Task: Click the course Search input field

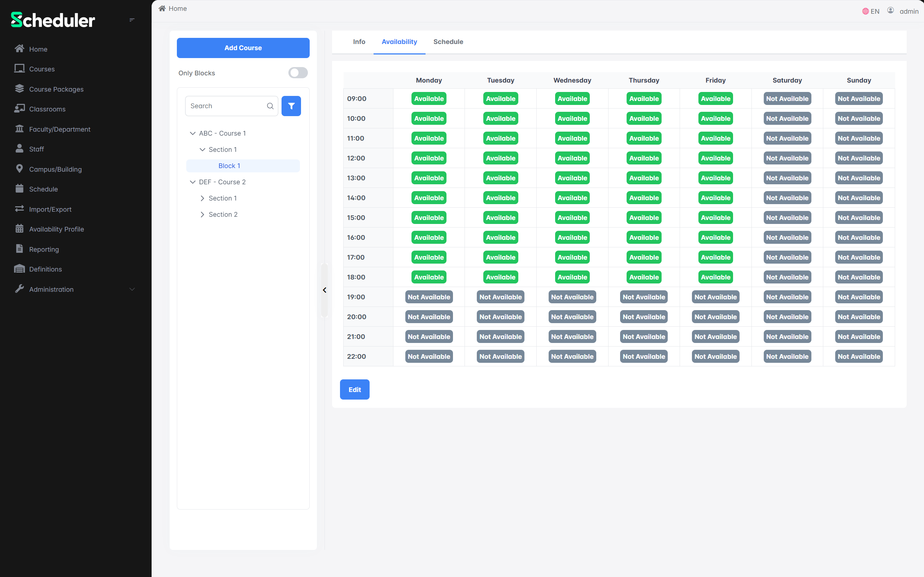Action: (x=225, y=106)
